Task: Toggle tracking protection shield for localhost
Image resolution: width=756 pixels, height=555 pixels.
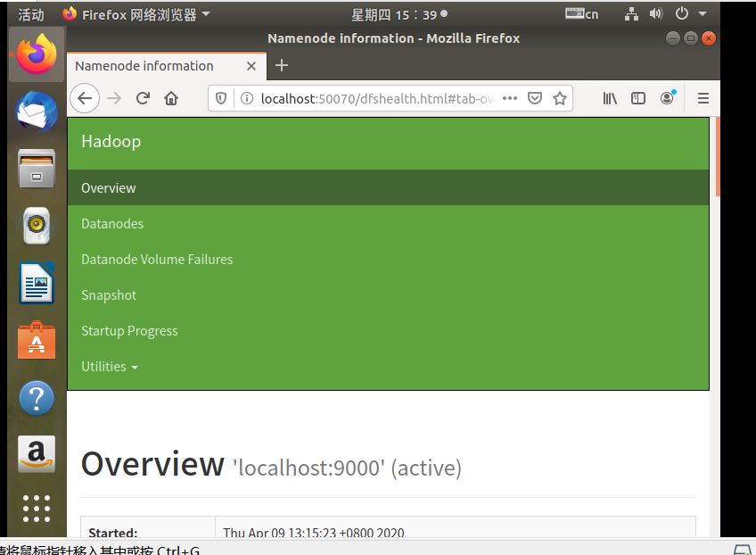Action: click(220, 98)
